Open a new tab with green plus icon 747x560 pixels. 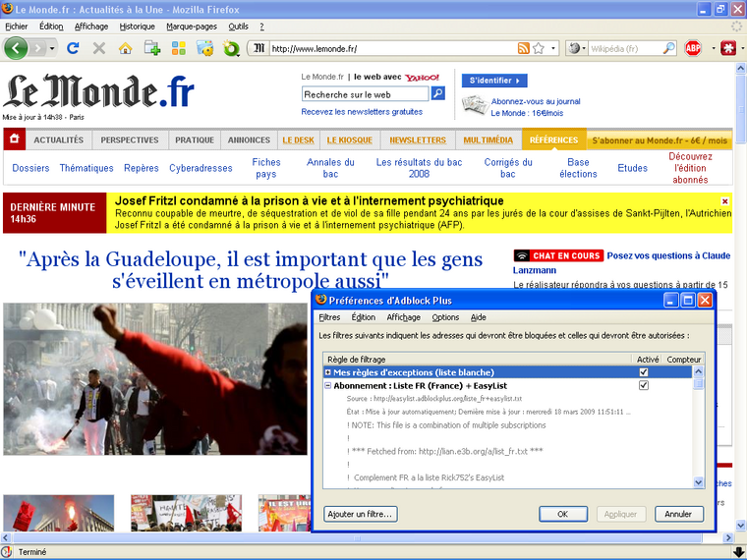coord(152,48)
